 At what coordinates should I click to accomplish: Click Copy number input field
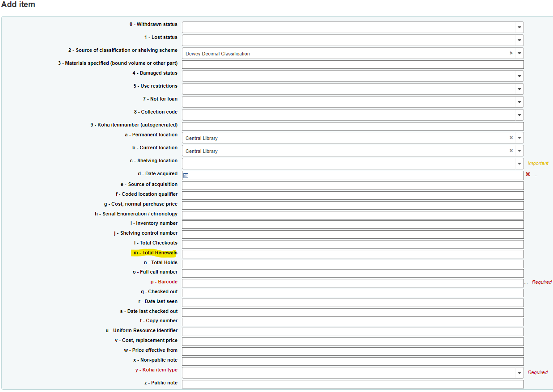(x=353, y=322)
